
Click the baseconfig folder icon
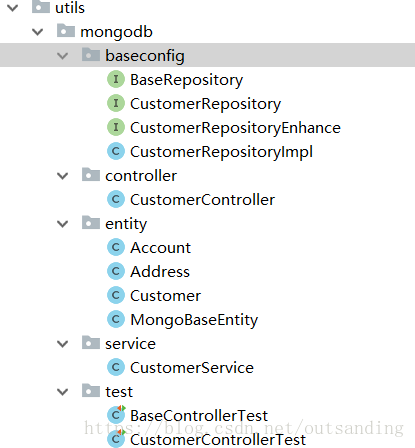tap(91, 55)
